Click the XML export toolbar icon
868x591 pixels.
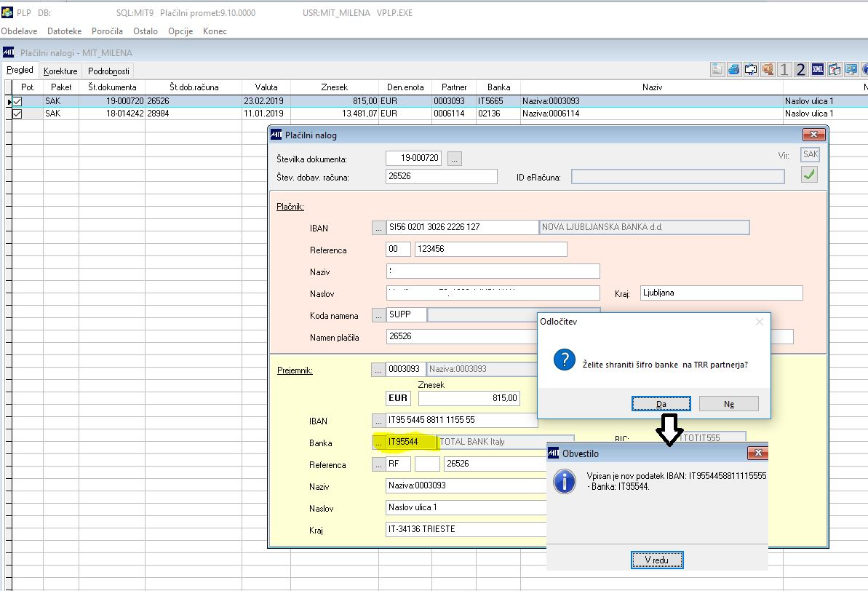coord(817,70)
